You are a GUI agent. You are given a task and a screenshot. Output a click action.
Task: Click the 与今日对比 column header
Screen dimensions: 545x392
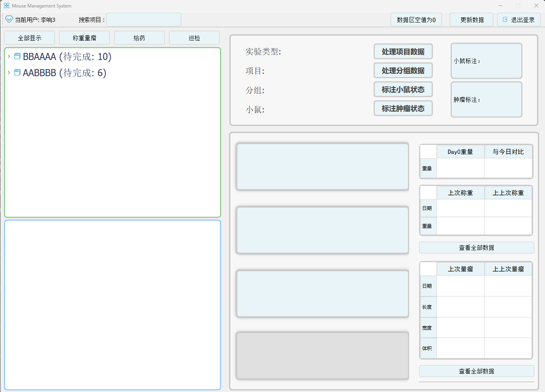click(508, 152)
